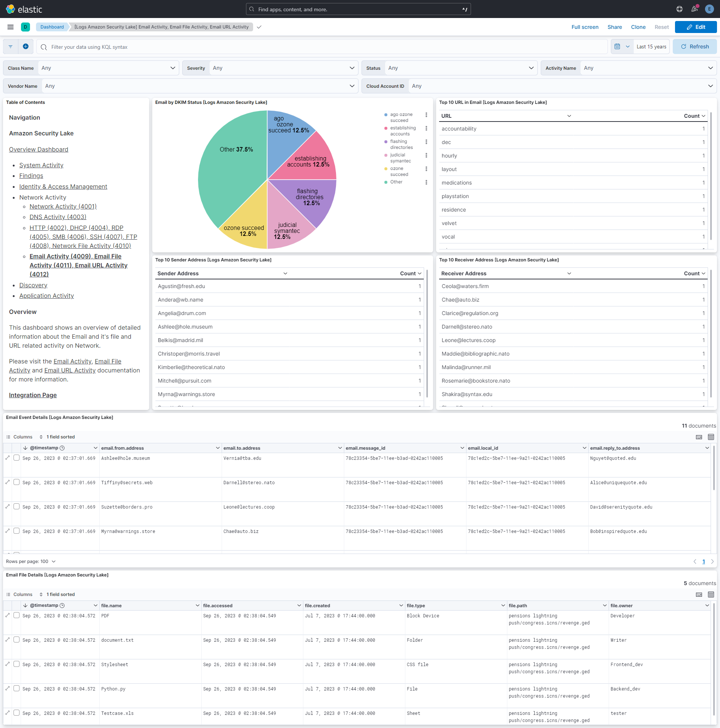The width and height of the screenshot is (720, 728).
Task: Open the calendar date picker icon near Refresh
Action: click(617, 47)
